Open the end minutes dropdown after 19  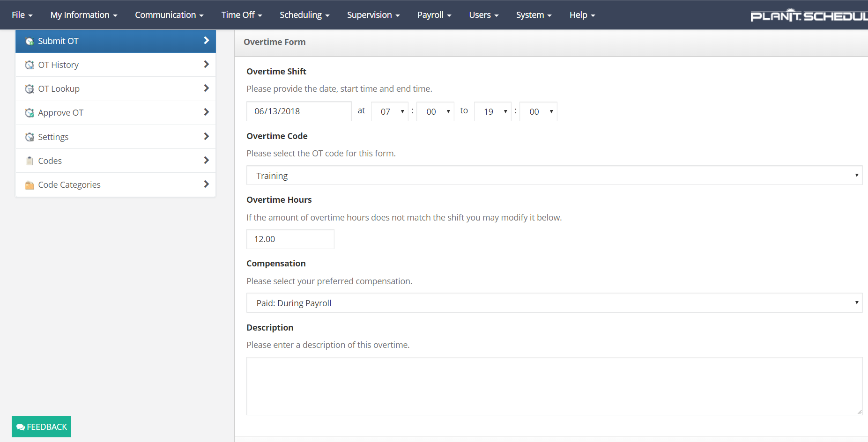point(538,111)
